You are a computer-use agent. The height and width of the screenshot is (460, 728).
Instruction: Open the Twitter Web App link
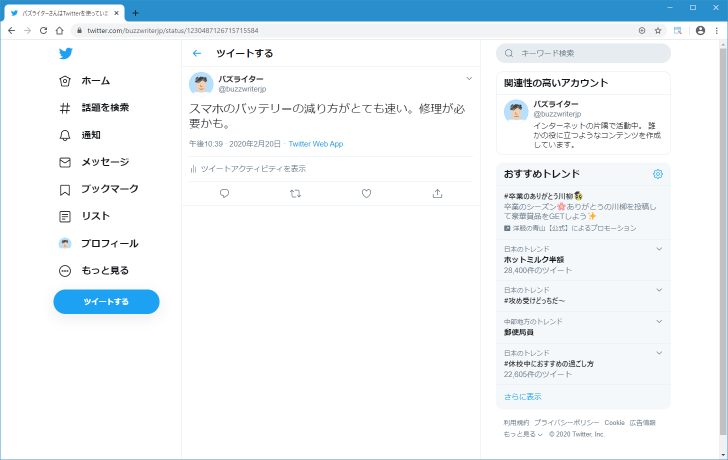[316, 144]
